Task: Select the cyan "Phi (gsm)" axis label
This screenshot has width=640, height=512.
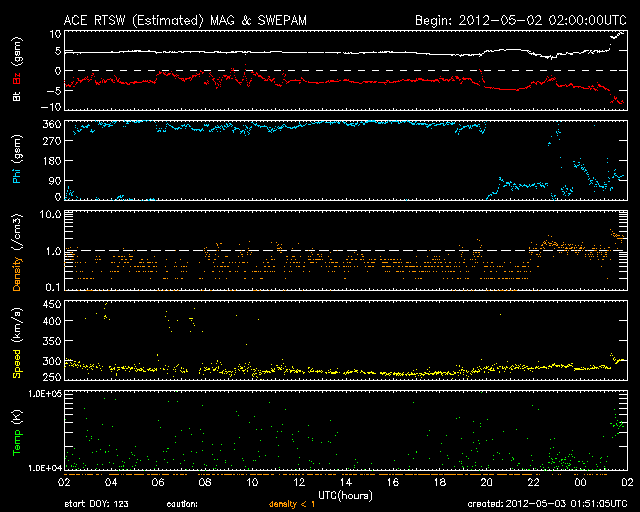Action: click(x=17, y=159)
